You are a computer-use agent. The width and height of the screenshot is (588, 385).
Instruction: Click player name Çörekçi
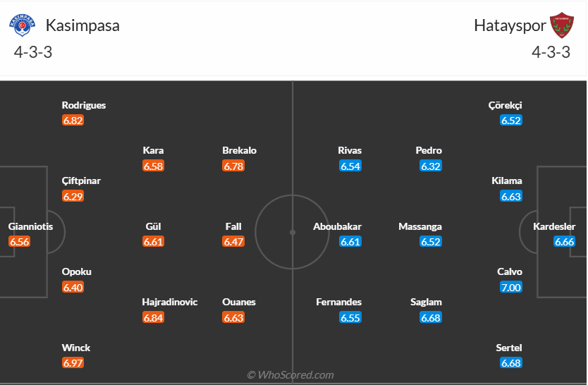click(506, 105)
